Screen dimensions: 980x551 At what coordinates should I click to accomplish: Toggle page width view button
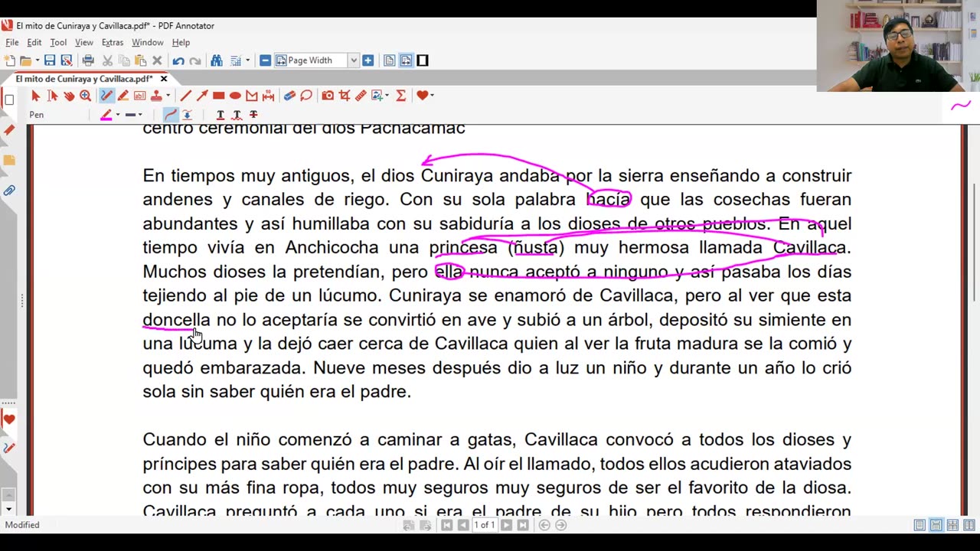point(406,60)
